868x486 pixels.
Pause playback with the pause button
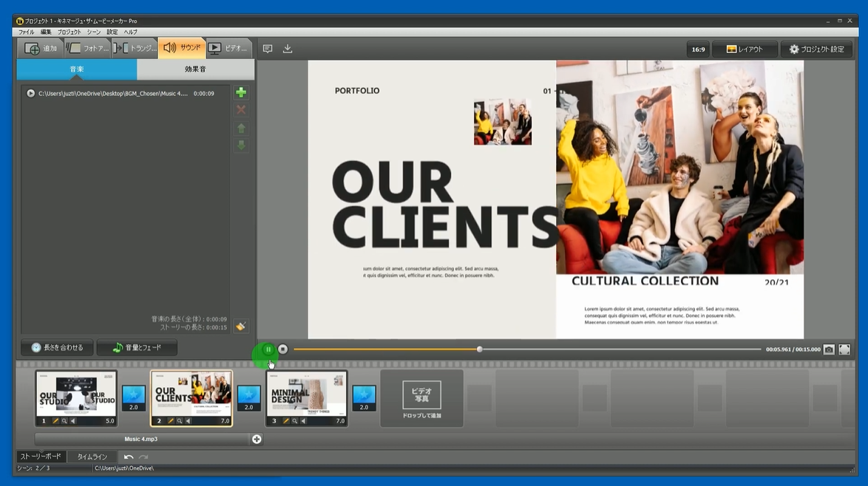click(268, 349)
